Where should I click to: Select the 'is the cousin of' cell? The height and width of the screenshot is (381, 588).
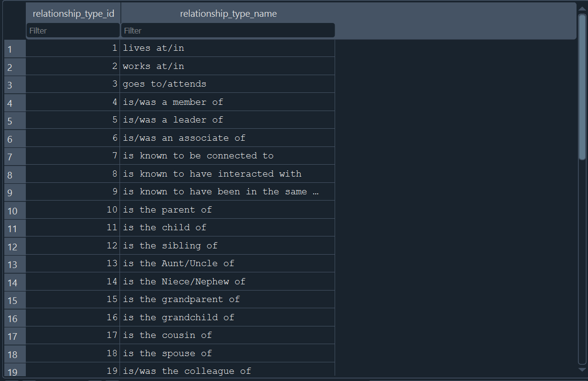(x=228, y=336)
